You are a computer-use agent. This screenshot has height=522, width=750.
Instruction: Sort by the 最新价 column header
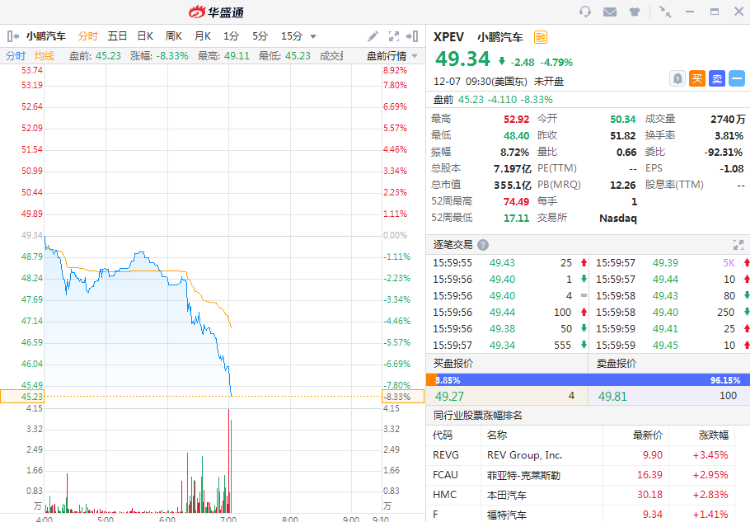648,435
